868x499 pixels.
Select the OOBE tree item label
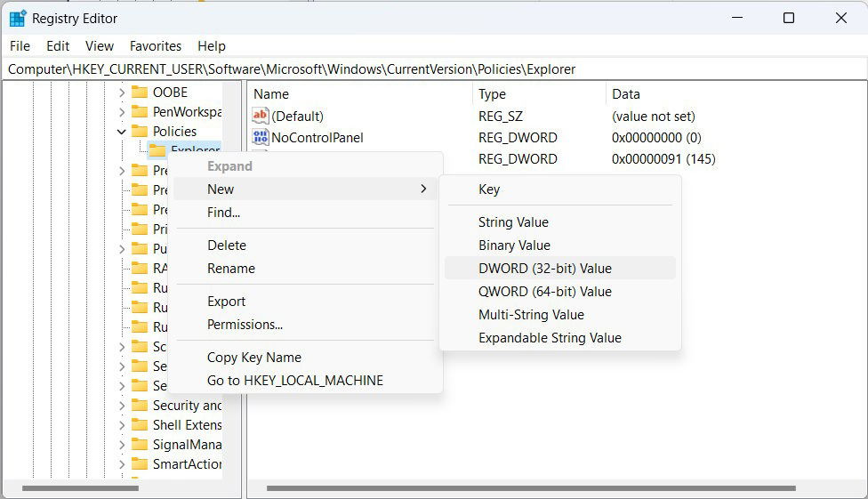tap(170, 92)
